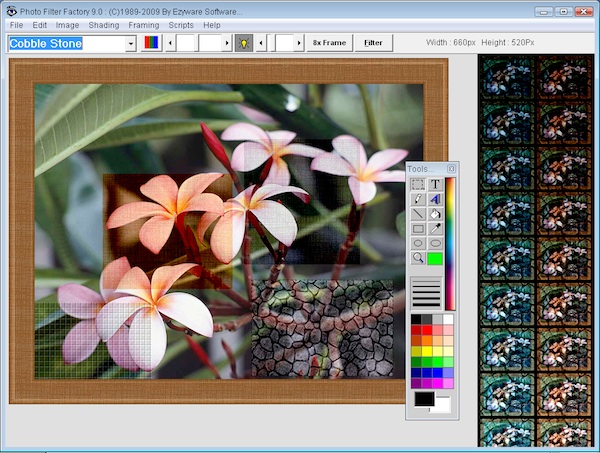The height and width of the screenshot is (453, 600).
Task: Close the Tools floating panel
Action: click(452, 169)
